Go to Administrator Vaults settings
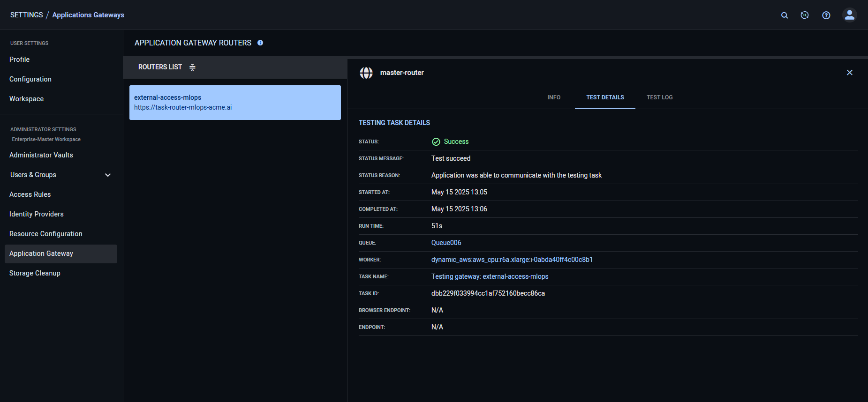This screenshot has height=402, width=868. pyautogui.click(x=41, y=155)
